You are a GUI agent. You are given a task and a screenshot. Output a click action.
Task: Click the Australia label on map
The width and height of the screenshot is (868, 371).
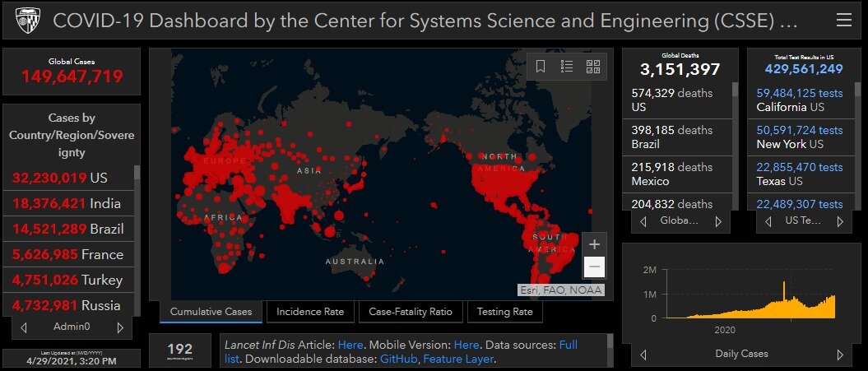(355, 262)
